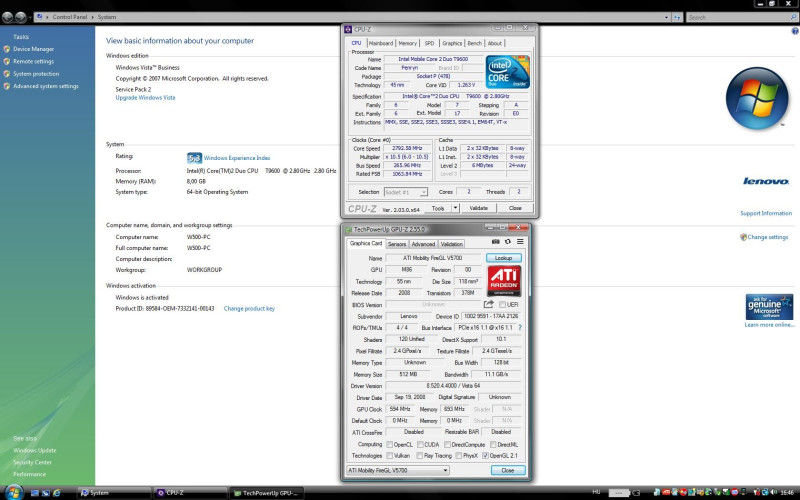Click the help icon in System window

coord(794,31)
